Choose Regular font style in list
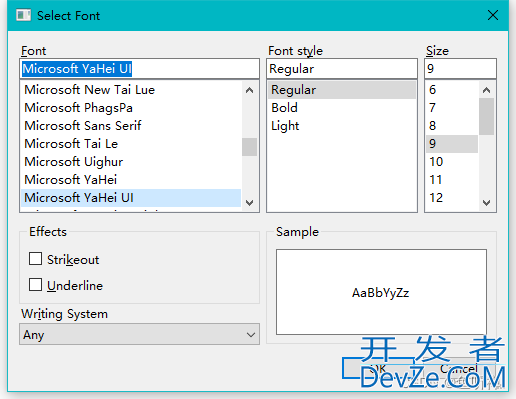Image resolution: width=516 pixels, height=399 pixels. click(342, 90)
